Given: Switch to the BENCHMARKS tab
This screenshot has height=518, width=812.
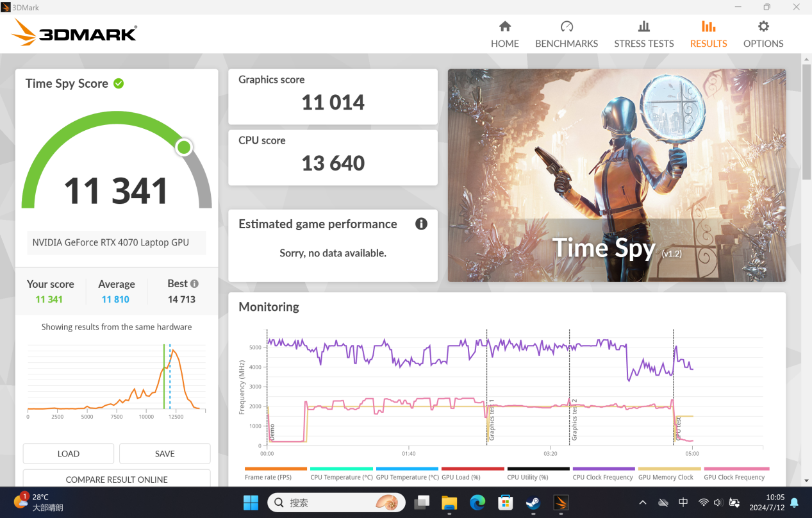Looking at the screenshot, I should 567,34.
